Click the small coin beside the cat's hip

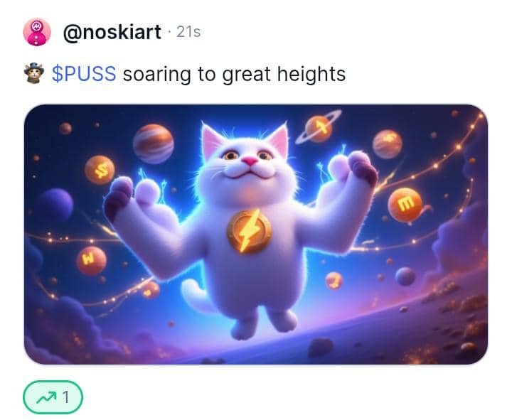tap(334, 281)
